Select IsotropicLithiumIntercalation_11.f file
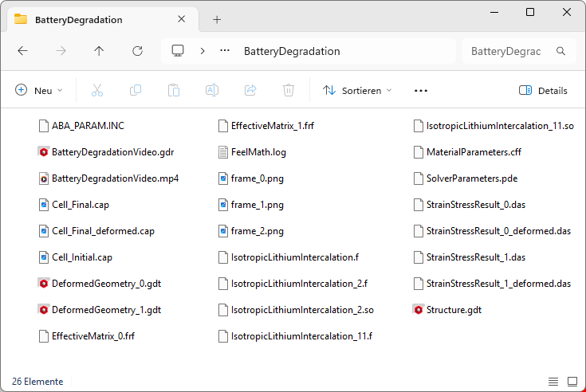 pos(295,336)
